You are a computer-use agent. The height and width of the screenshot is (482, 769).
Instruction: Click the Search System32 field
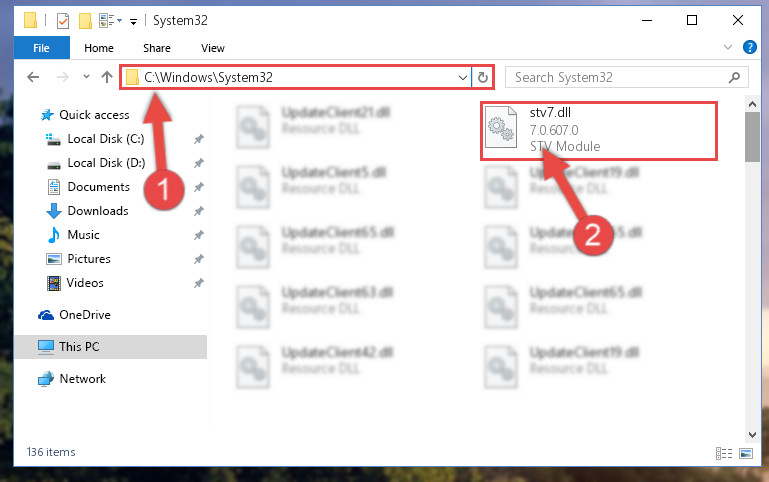click(x=620, y=77)
